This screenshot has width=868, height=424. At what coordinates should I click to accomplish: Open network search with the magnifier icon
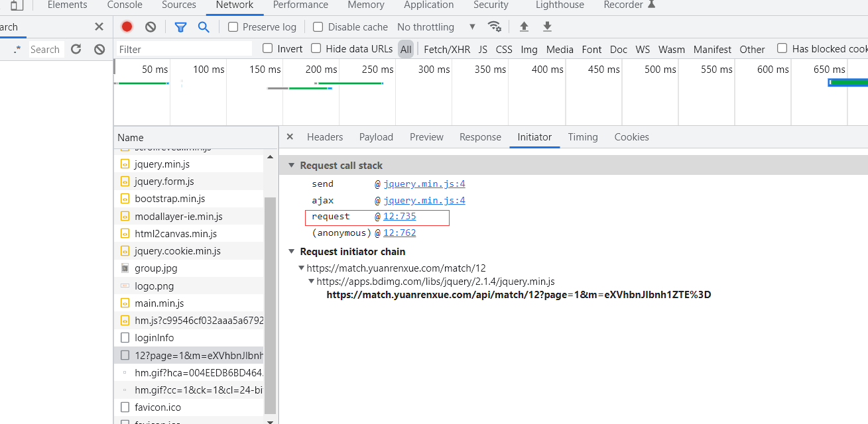204,26
